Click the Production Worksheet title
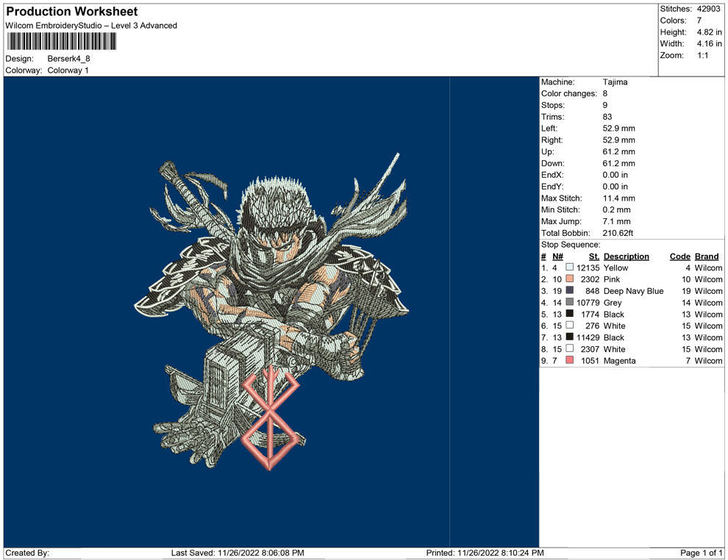Image resolution: width=728 pixels, height=560 pixels. coord(71,12)
